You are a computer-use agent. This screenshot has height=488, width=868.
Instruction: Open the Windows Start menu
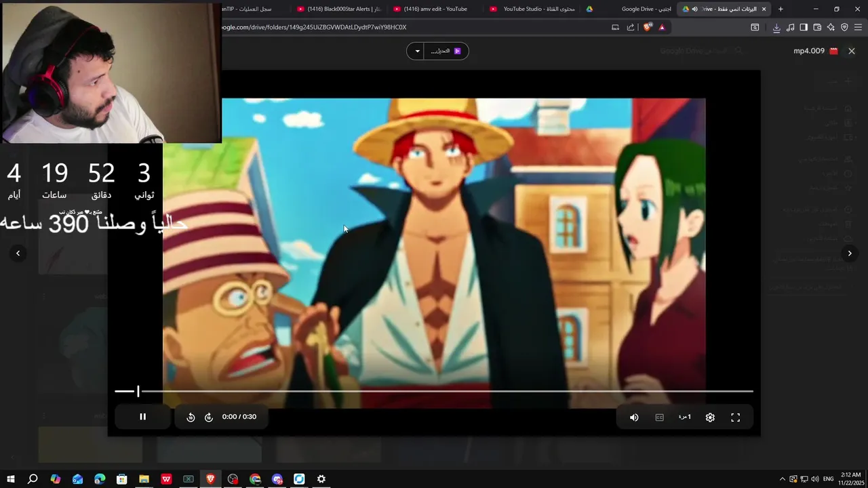[10, 479]
